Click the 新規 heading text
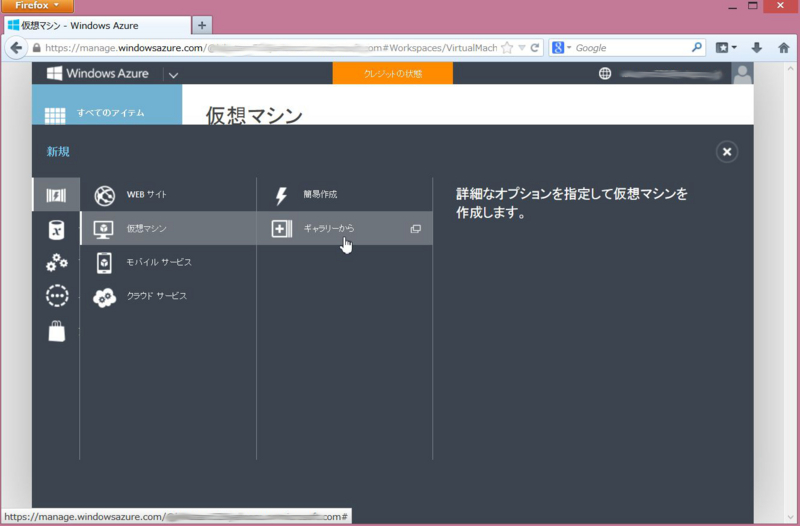The width and height of the screenshot is (800, 526). click(58, 152)
